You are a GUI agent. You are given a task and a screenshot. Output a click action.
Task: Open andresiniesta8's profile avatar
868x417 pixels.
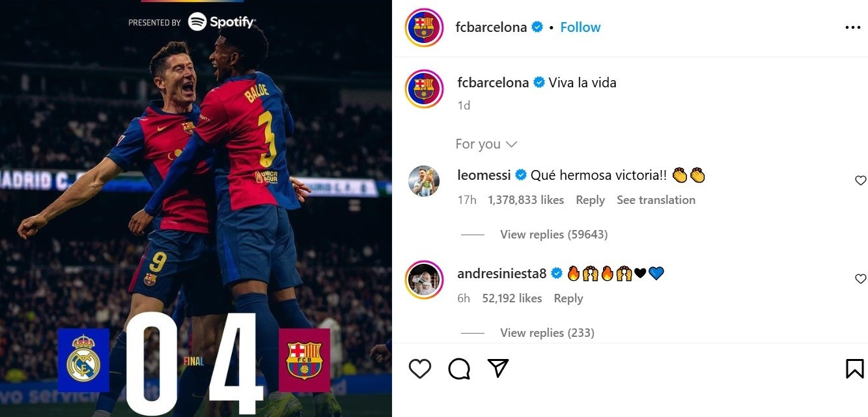tap(424, 280)
